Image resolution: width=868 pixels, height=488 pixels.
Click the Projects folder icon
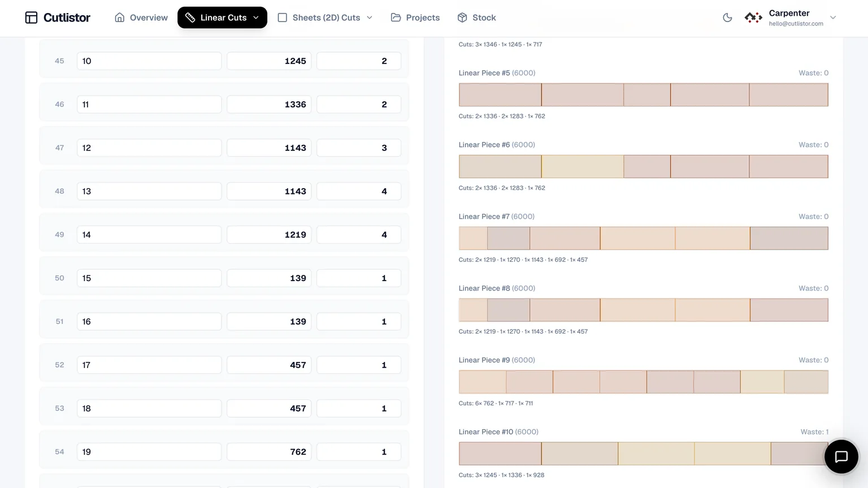click(396, 18)
